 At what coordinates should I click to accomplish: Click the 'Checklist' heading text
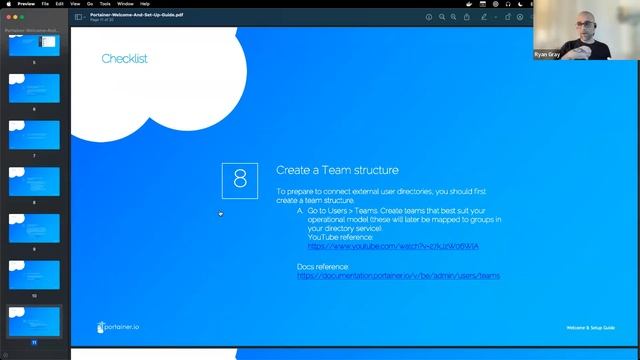pyautogui.click(x=124, y=59)
